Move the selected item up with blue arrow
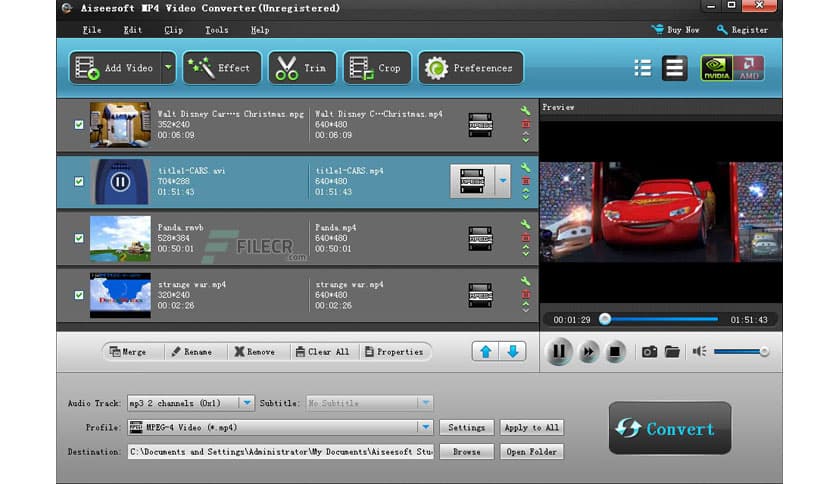Screen dimensions: 836x484 coord(486,351)
